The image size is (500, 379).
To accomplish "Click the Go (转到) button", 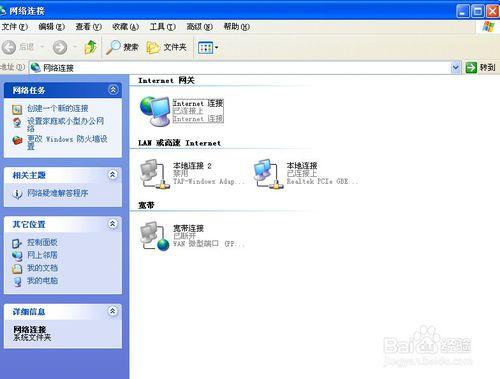I will click(x=480, y=68).
